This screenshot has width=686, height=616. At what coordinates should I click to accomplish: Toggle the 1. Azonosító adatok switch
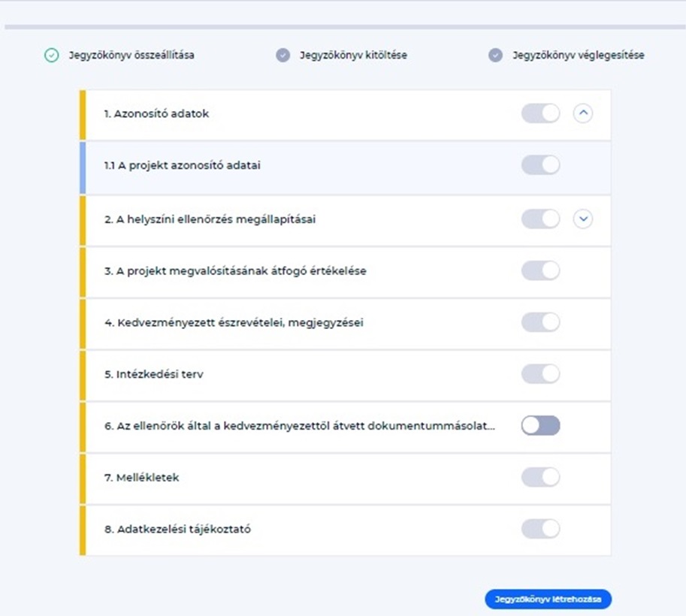pyautogui.click(x=540, y=113)
